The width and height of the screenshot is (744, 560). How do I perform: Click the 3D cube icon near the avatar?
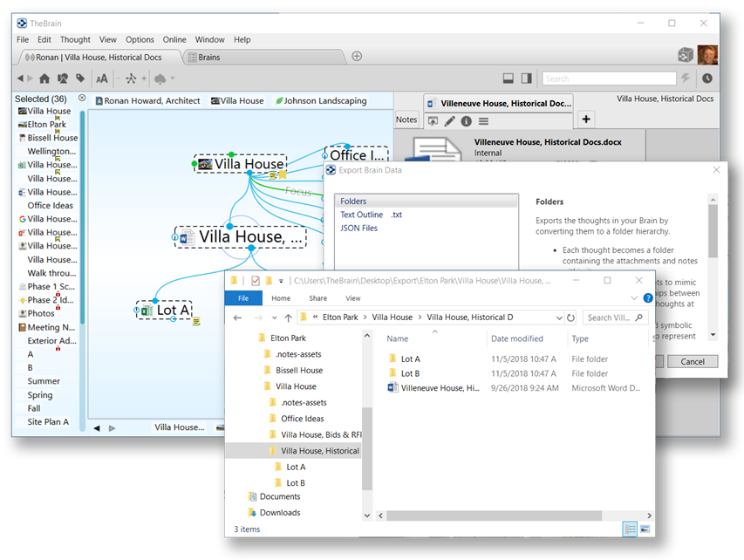[x=686, y=55]
